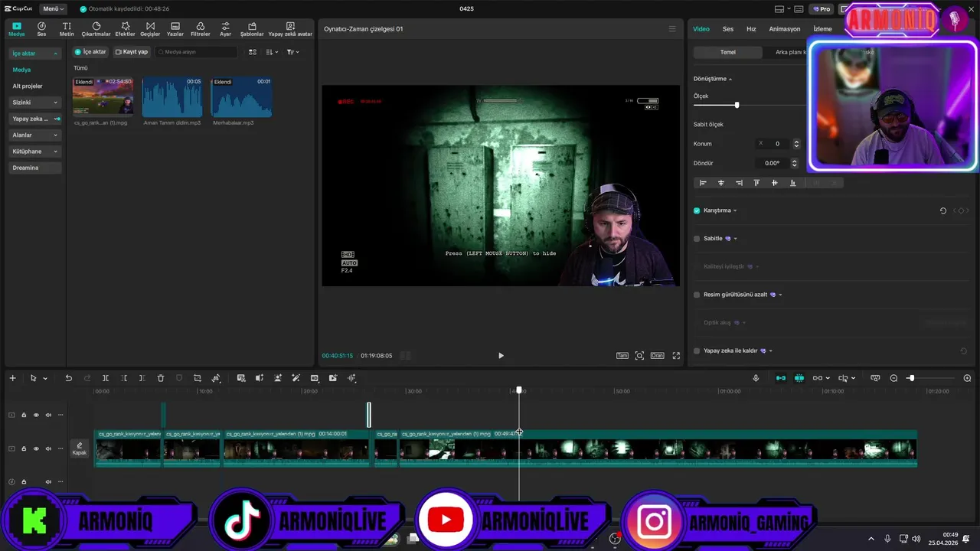Adjust the Ölçek scale slider handle

pos(737,105)
